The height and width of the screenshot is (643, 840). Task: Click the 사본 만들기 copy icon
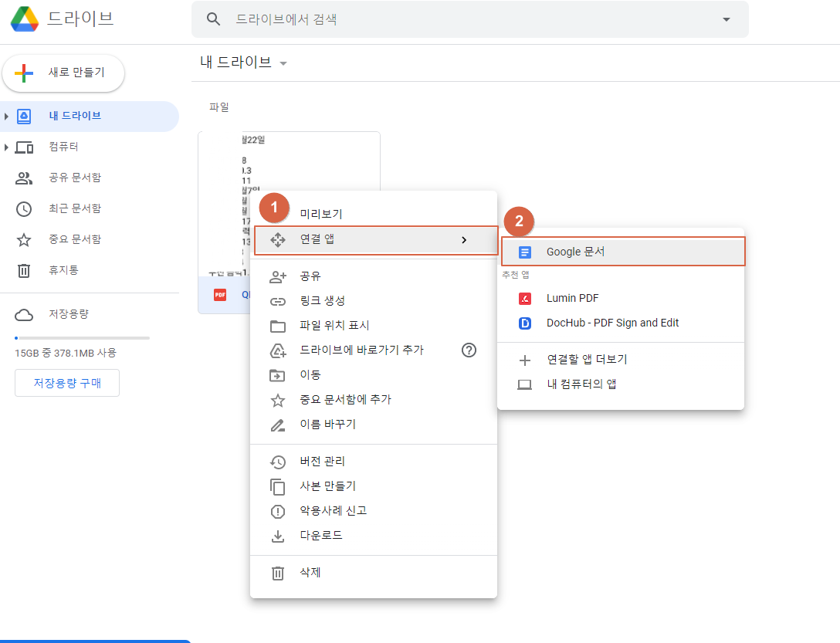(x=277, y=486)
